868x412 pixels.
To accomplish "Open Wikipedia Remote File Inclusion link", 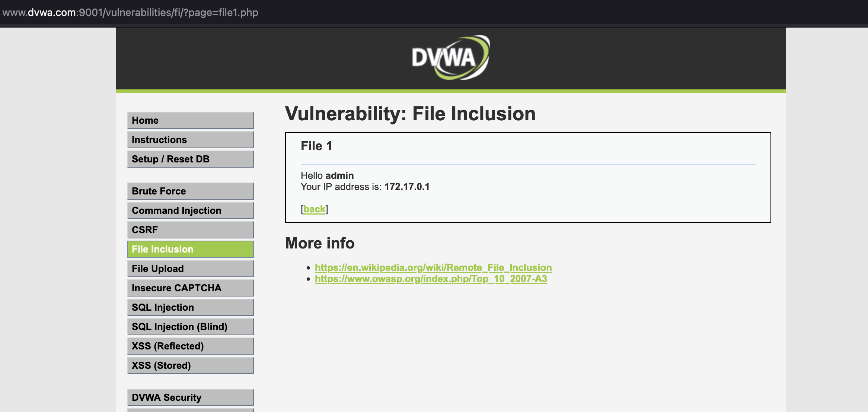I will coord(433,267).
